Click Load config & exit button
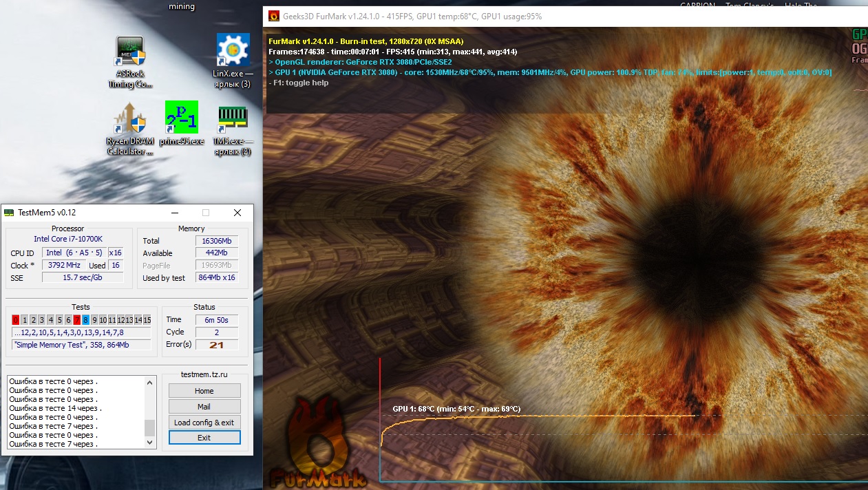 pyautogui.click(x=204, y=423)
